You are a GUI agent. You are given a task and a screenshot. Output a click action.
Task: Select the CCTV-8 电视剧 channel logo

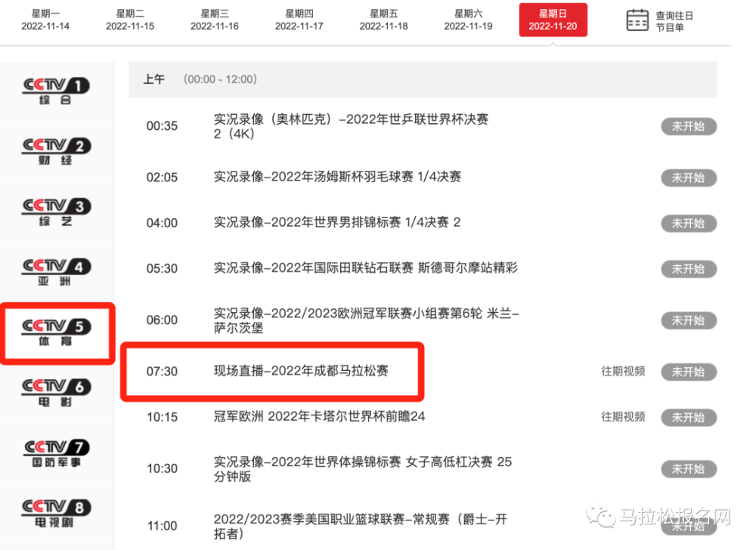(x=56, y=514)
